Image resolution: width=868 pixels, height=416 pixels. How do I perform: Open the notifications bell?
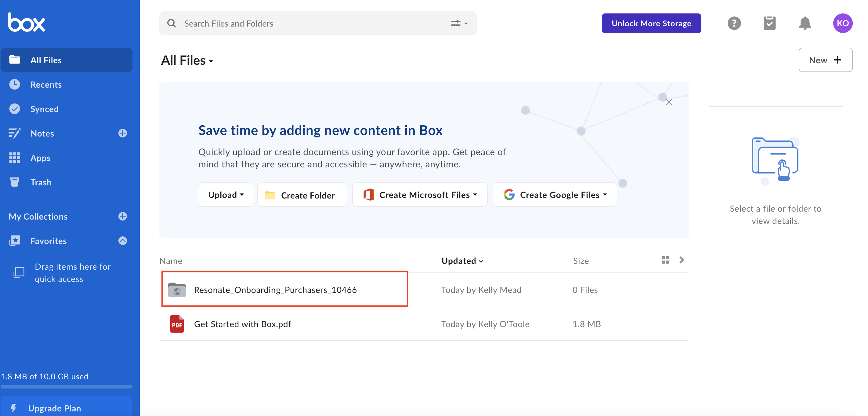(x=805, y=23)
